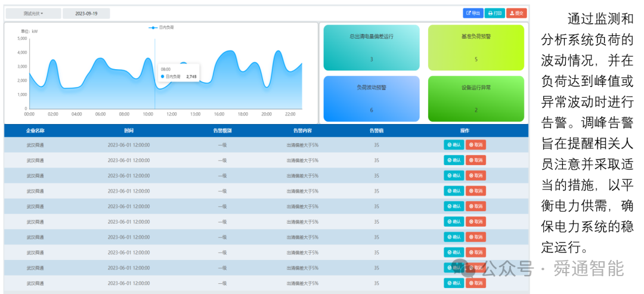The width and height of the screenshot is (644, 294).
Task: Click the red 提交 submit button
Action: (x=516, y=13)
